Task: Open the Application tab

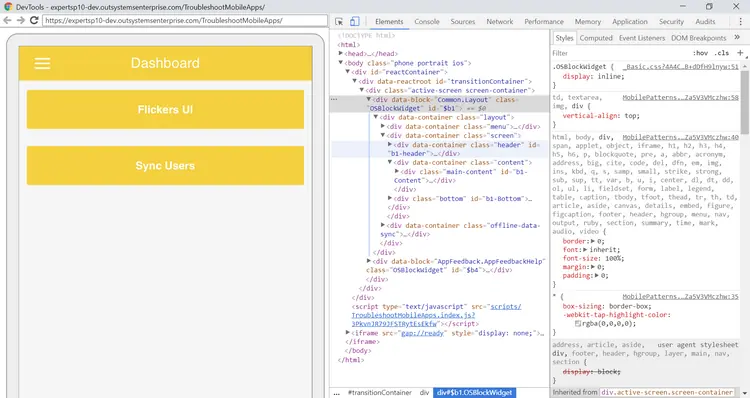Action: pyautogui.click(x=629, y=22)
